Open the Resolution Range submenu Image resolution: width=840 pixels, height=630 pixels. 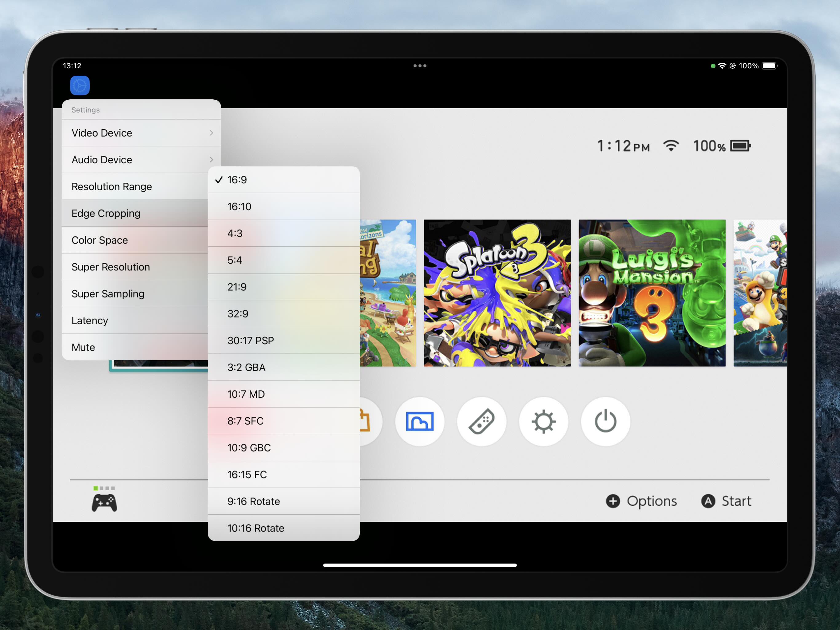135,186
